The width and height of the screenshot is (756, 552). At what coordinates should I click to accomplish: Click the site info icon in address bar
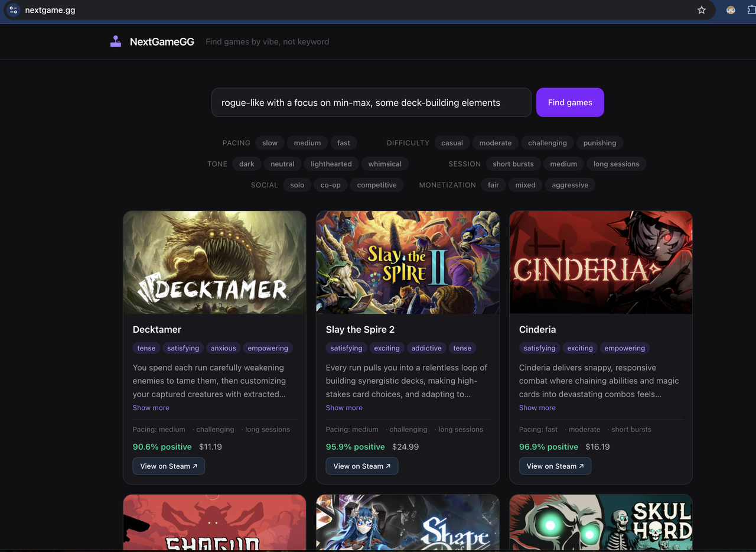[x=13, y=10]
